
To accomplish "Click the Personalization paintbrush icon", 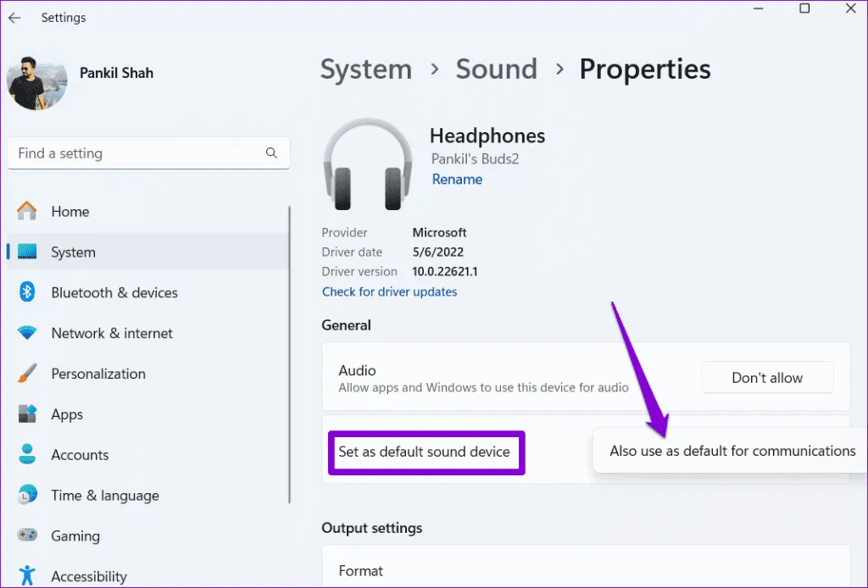I will (x=27, y=374).
